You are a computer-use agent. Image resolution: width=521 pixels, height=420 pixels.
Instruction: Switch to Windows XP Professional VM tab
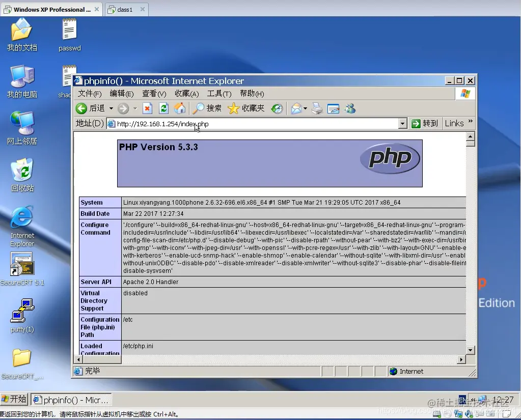(x=52, y=10)
